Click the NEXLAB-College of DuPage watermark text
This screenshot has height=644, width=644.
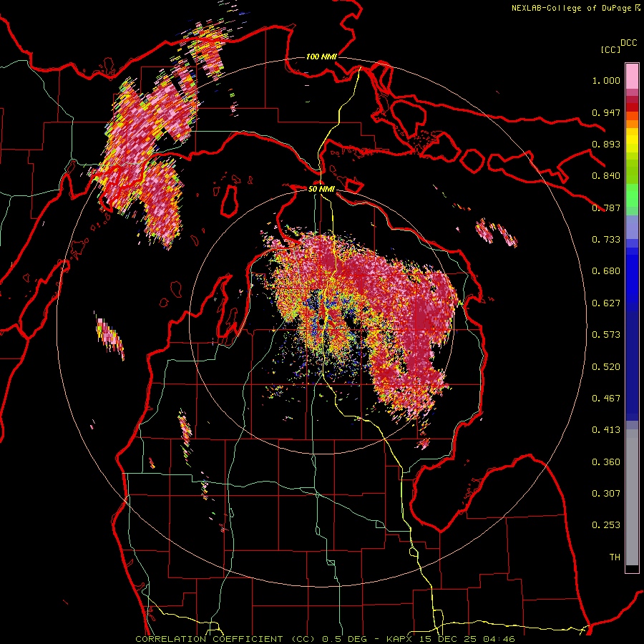pyautogui.click(x=576, y=8)
